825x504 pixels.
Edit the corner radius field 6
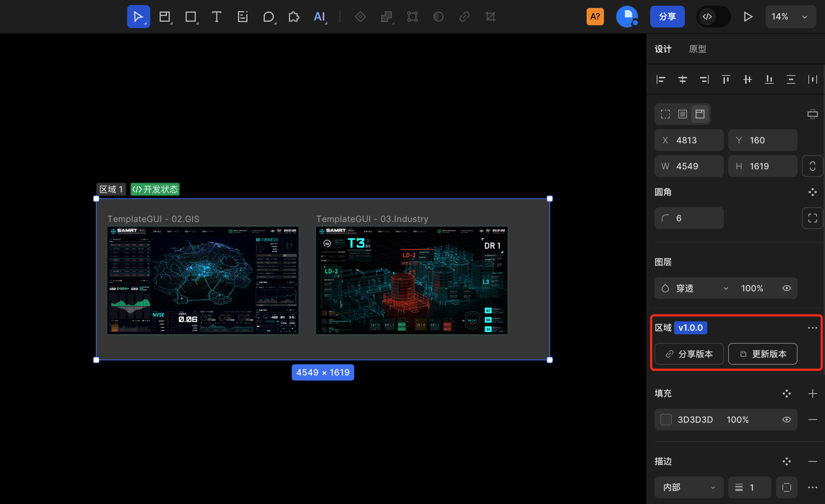689,218
